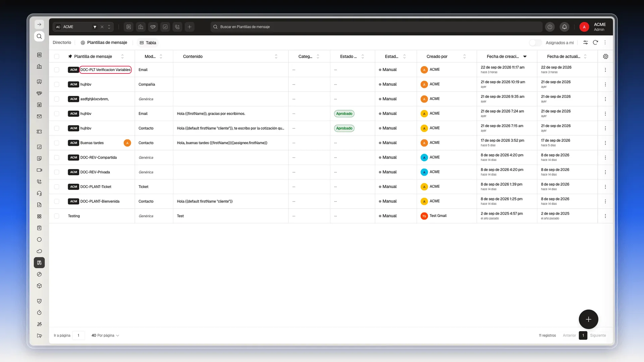Open the stopwatch icon in sidebar
This screenshot has width=644, height=362.
[x=39, y=313]
